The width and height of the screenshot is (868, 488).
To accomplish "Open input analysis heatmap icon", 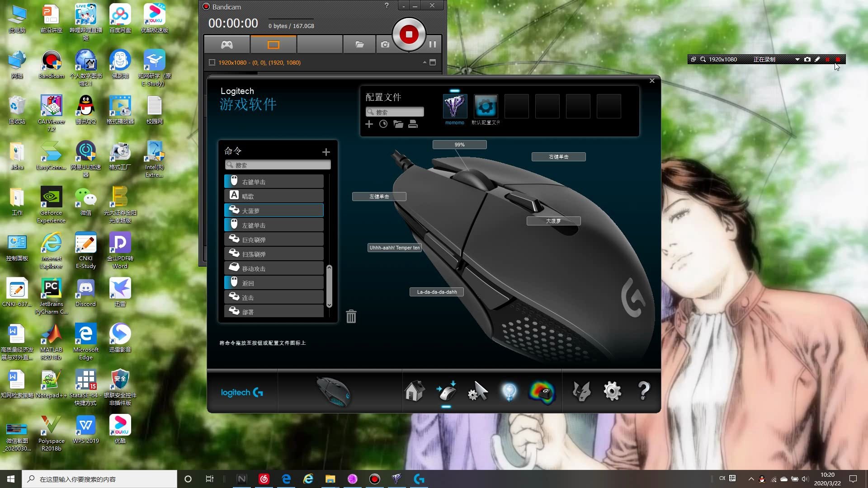I will [x=541, y=392].
